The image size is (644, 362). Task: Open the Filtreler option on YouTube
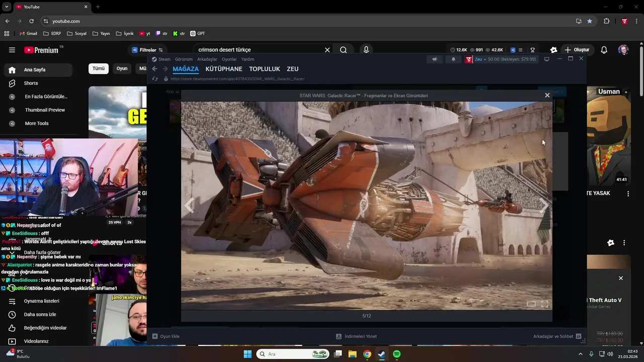147,50
